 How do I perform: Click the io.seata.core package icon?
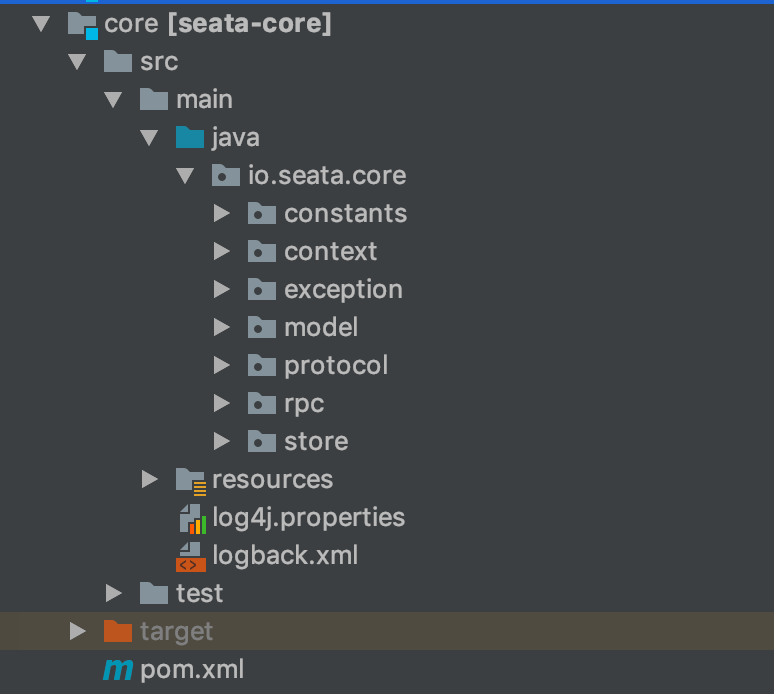click(x=226, y=176)
